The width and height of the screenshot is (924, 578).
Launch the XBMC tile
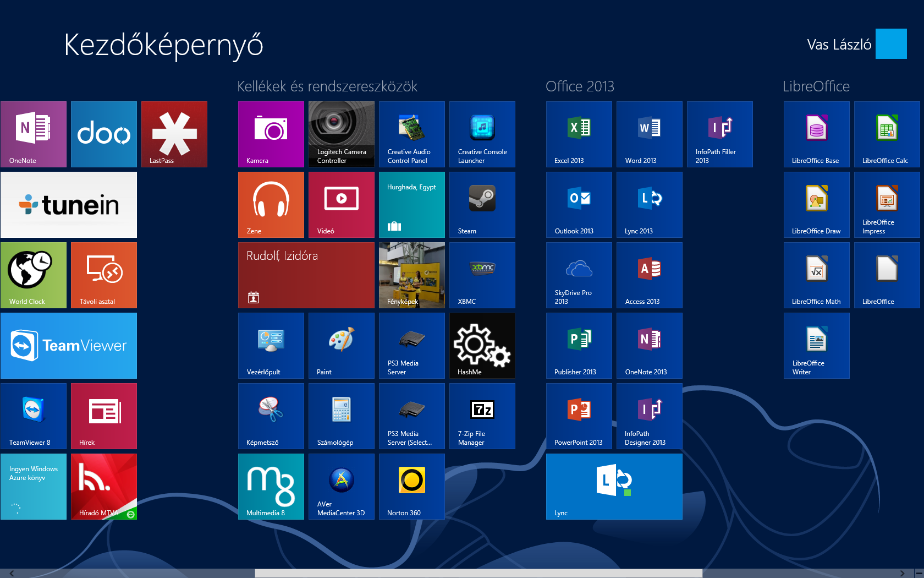482,275
